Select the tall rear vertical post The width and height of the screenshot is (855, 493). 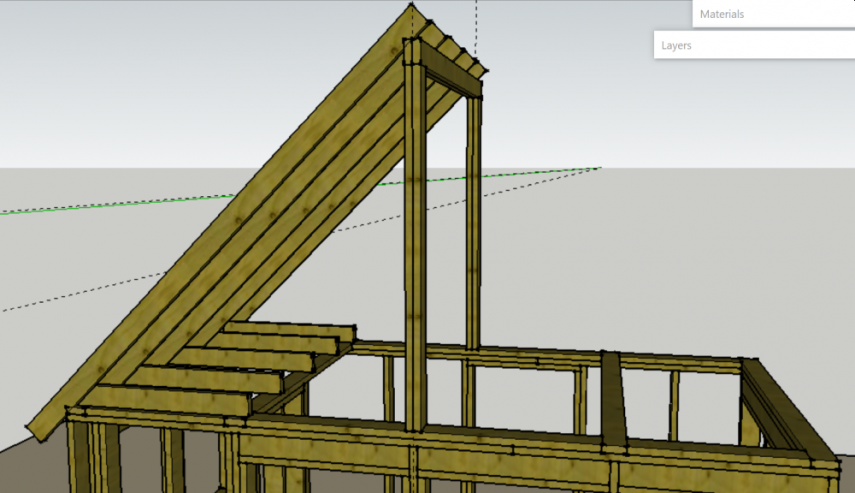point(473,230)
